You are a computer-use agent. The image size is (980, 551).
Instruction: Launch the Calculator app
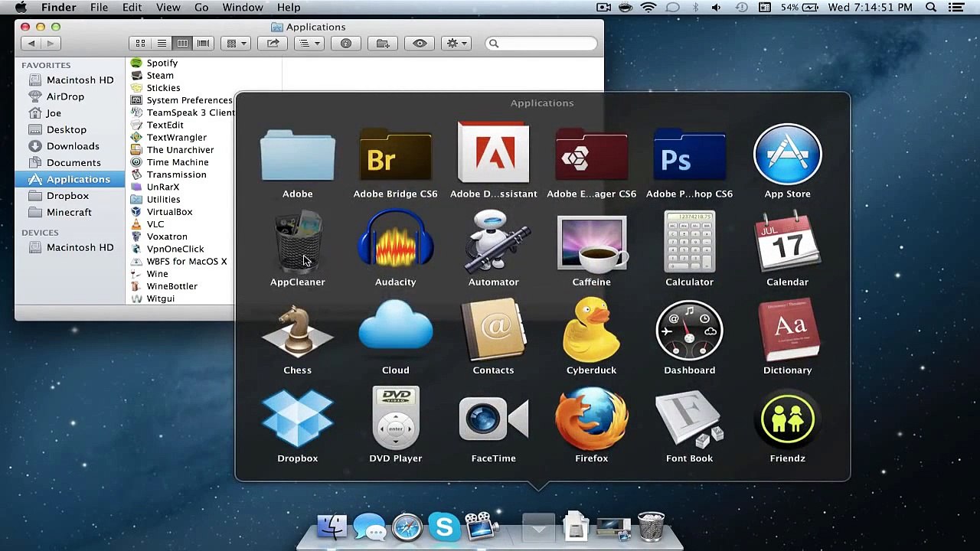click(689, 243)
